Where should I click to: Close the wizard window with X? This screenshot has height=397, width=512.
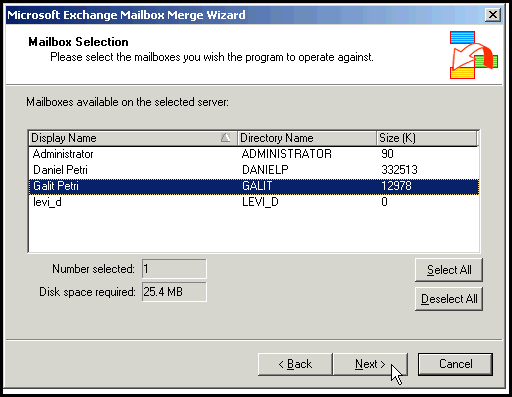click(493, 15)
